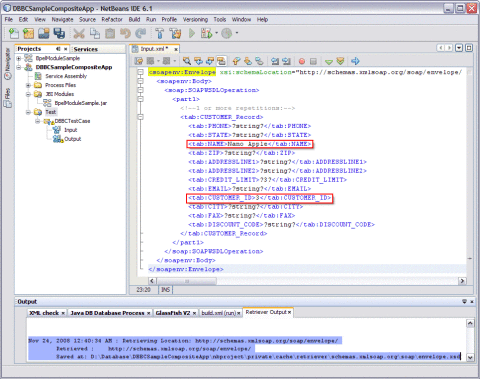The width and height of the screenshot is (480, 379).
Task: Click the Clean and Build icon
Action: [175, 33]
